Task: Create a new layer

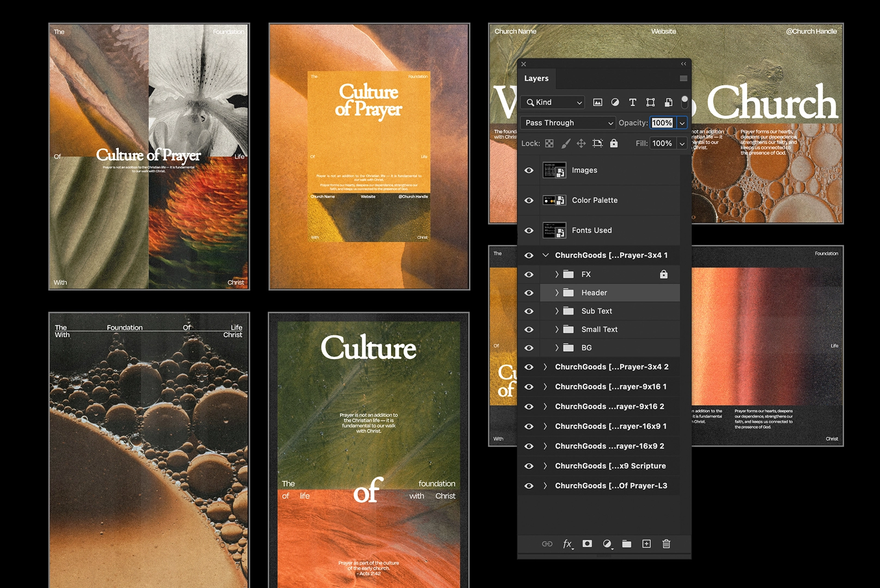Action: point(646,544)
